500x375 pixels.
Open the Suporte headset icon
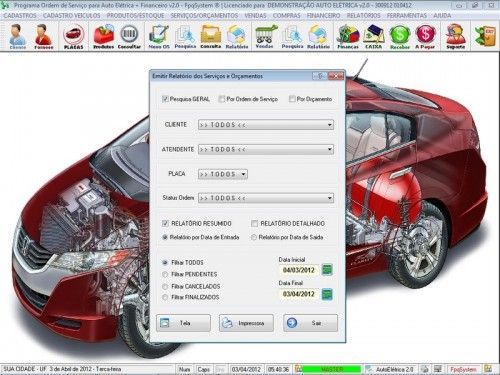[456, 37]
